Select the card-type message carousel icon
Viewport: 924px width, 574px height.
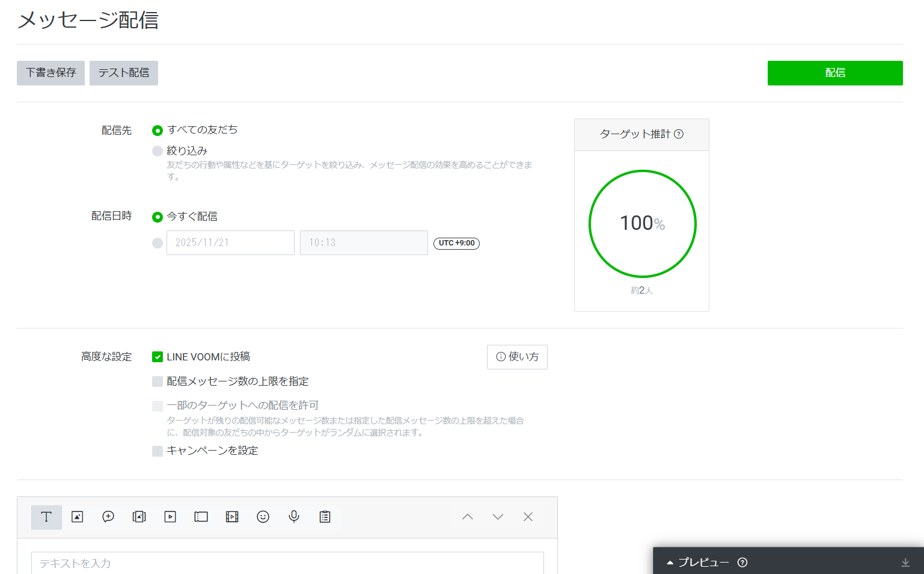(x=139, y=517)
